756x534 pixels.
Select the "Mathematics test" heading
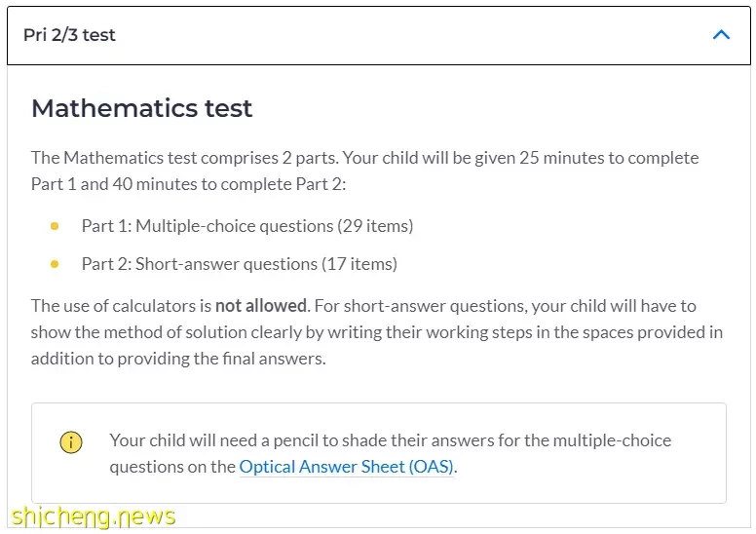tap(142, 107)
